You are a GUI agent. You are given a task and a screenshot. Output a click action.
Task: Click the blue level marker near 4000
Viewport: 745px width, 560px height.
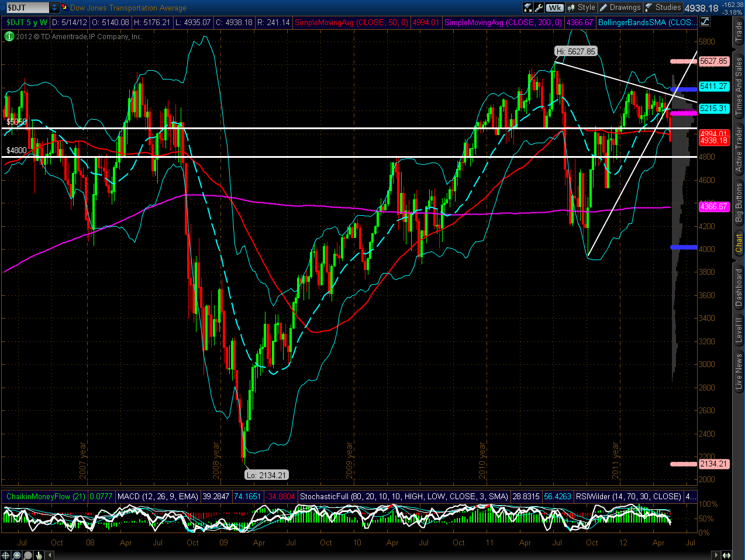tap(683, 247)
